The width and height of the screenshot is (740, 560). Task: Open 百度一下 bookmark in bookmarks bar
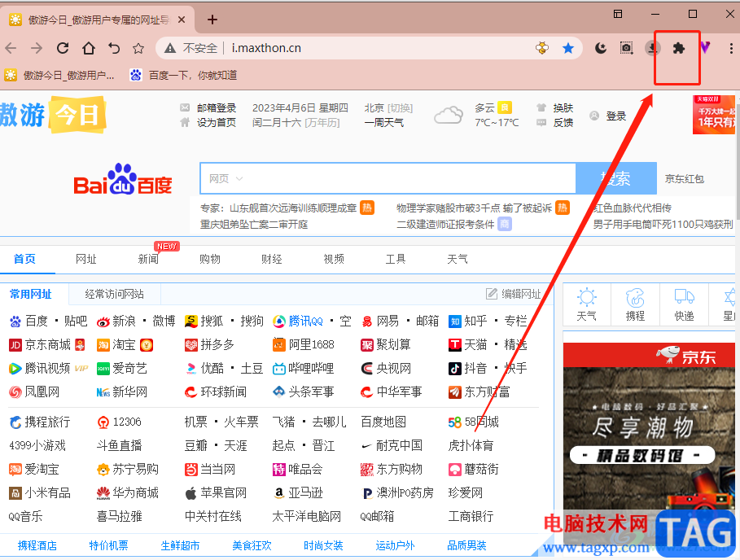click(x=184, y=75)
